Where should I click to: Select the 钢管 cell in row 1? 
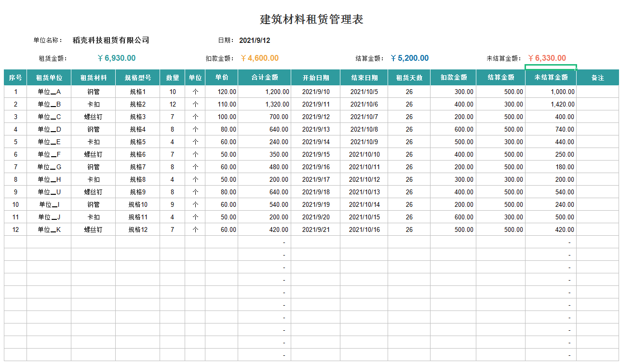tap(93, 92)
